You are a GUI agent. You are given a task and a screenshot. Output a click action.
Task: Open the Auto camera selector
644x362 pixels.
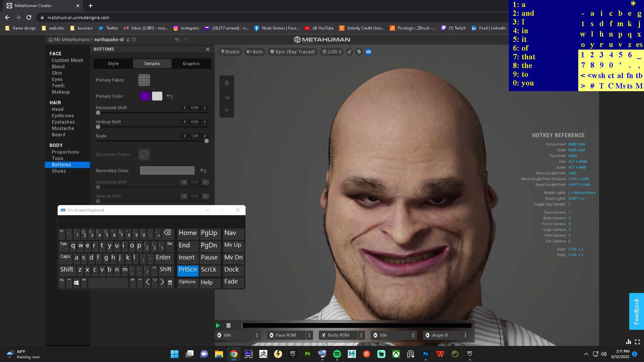[x=255, y=52]
